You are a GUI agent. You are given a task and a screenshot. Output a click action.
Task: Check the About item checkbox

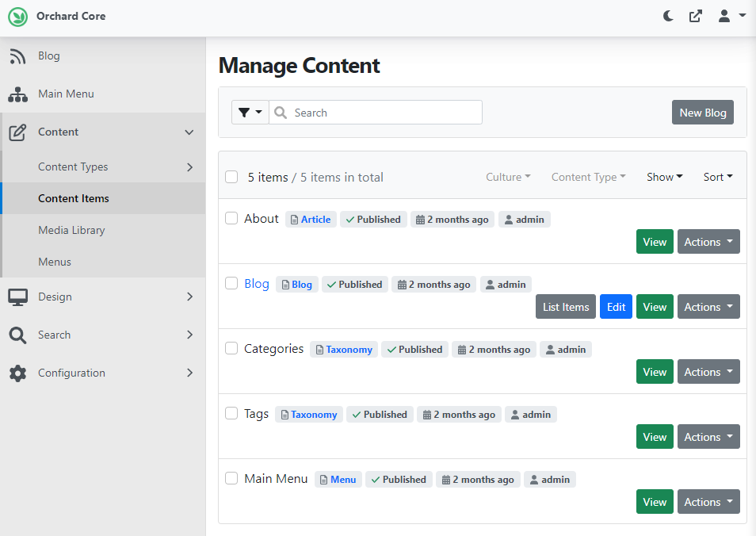coord(231,218)
